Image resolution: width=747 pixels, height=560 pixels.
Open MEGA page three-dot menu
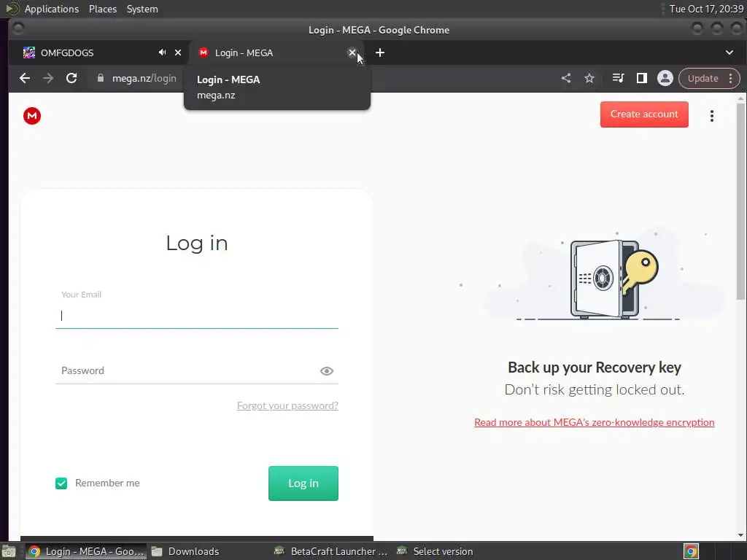(x=712, y=116)
